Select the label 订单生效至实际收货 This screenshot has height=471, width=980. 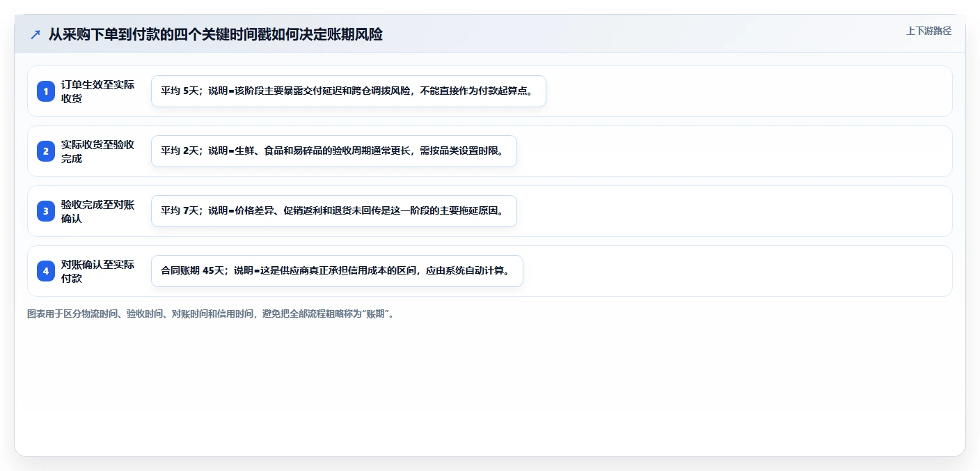click(x=98, y=91)
